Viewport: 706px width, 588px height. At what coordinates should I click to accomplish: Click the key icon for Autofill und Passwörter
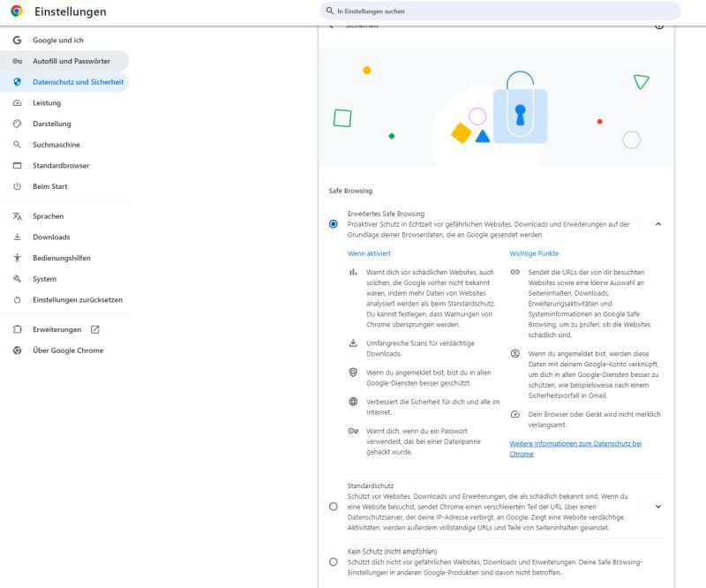point(17,61)
